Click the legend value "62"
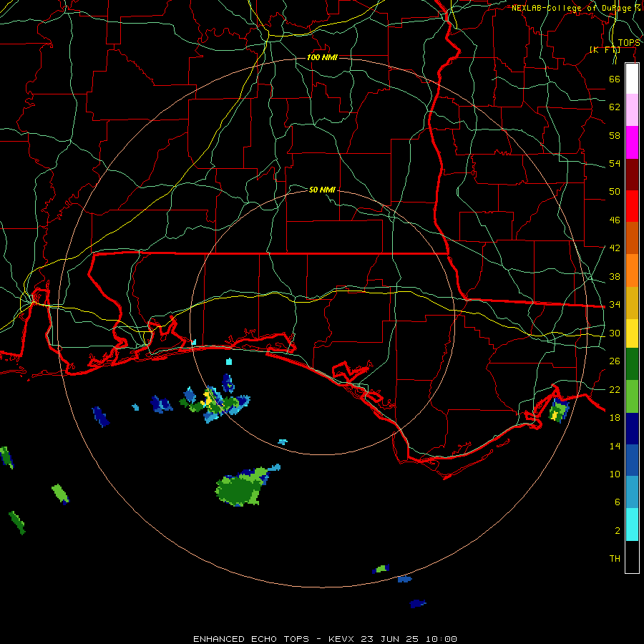This screenshot has height=644, width=644. click(615, 107)
